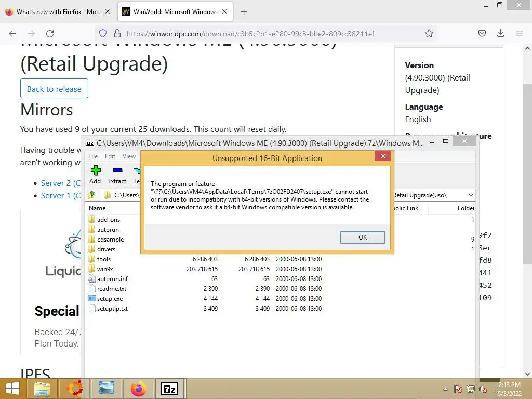Go back in Firefox
Image resolution: width=532 pixels, height=399 pixels.
click(12, 33)
